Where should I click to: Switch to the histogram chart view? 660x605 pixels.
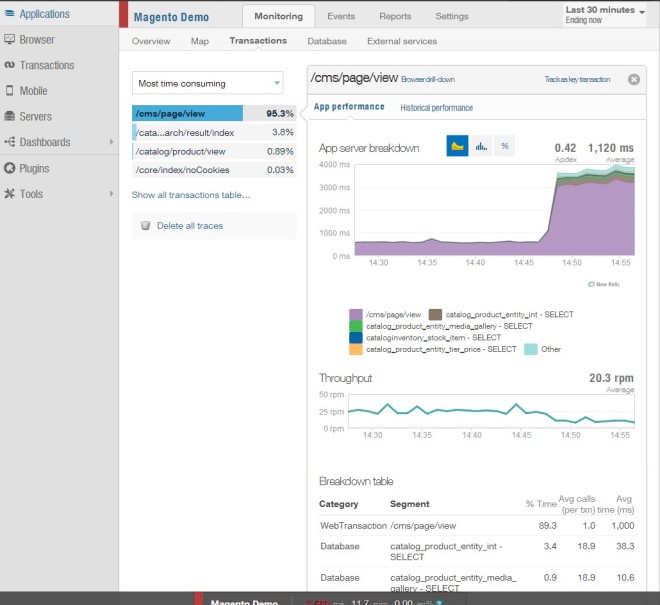pyautogui.click(x=482, y=146)
